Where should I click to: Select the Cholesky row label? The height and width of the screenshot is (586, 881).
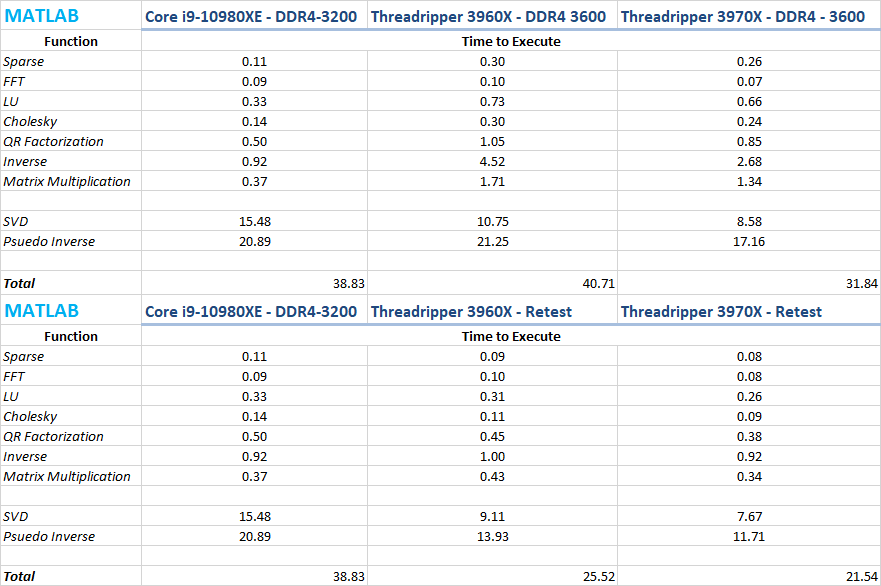(x=30, y=121)
